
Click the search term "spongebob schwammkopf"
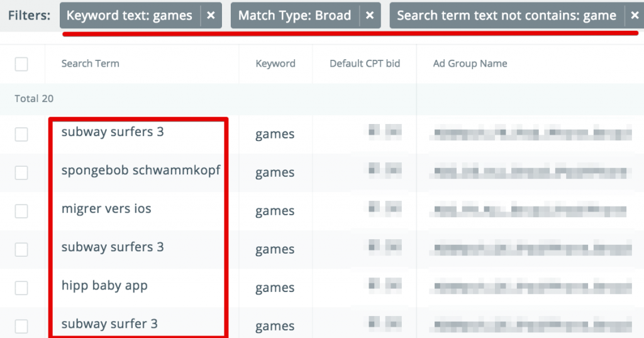141,170
